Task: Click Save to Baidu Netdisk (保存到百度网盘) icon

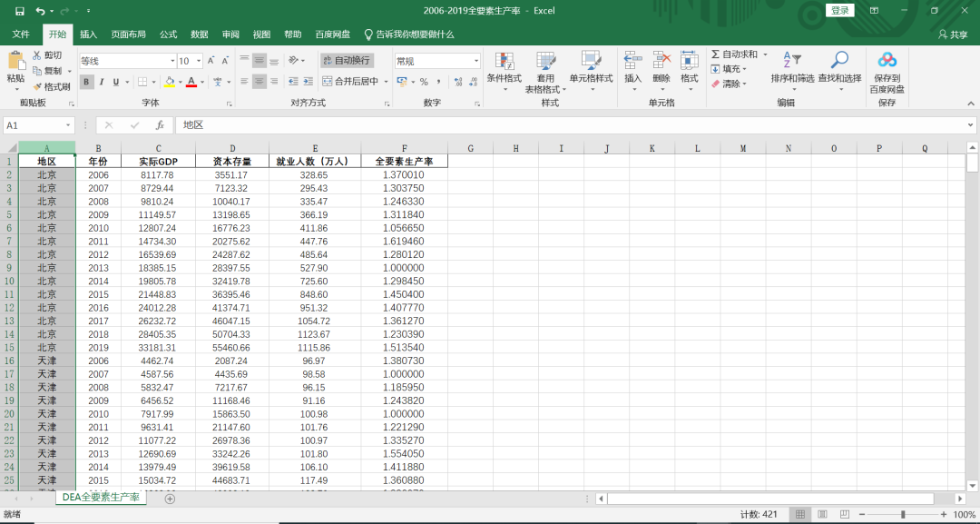Action: click(887, 60)
